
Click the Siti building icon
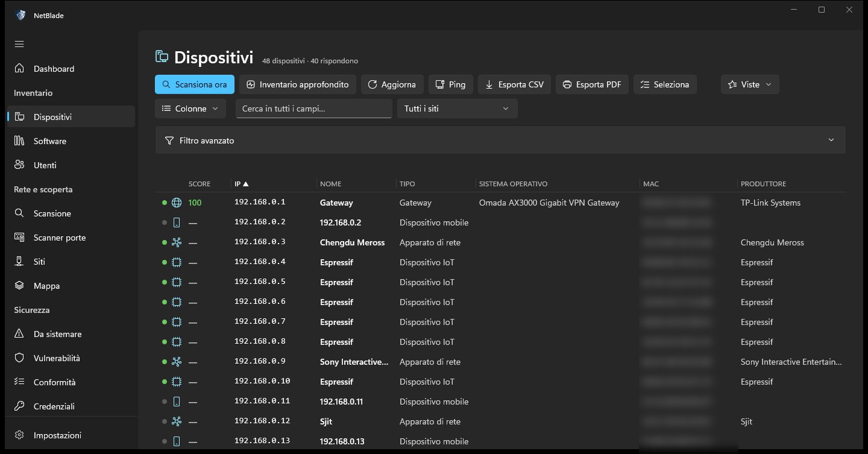point(20,262)
